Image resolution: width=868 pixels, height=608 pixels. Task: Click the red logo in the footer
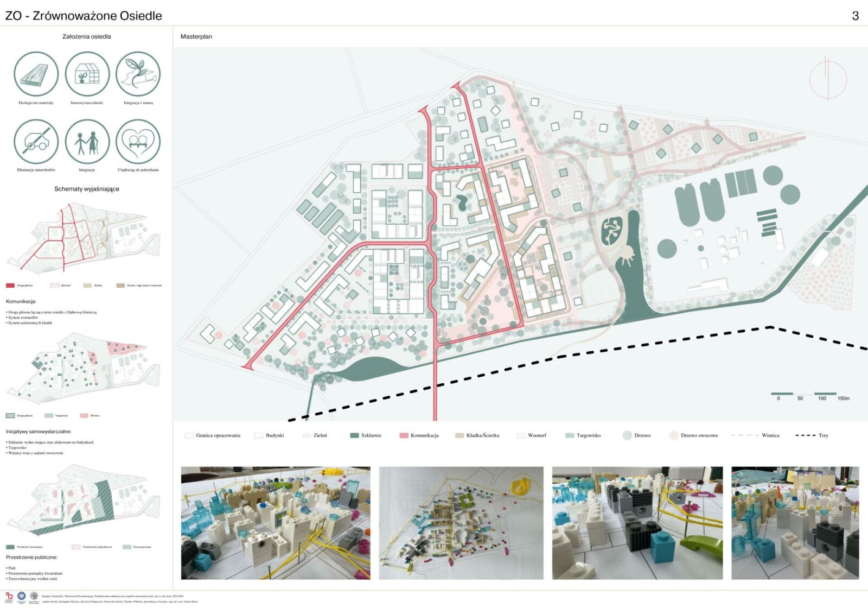coord(9,597)
